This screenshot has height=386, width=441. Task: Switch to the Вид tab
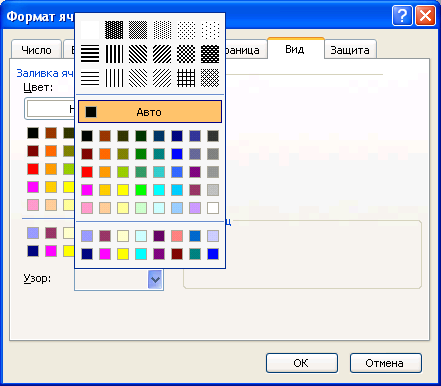295,49
